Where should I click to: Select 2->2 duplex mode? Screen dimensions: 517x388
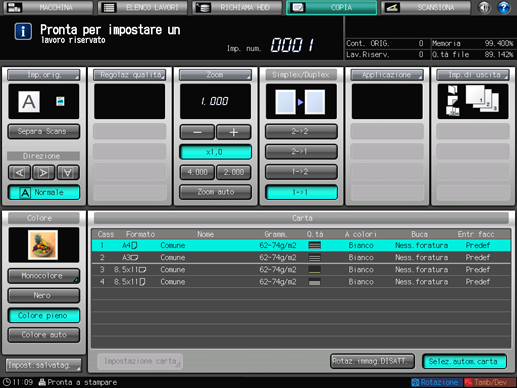pyautogui.click(x=301, y=131)
